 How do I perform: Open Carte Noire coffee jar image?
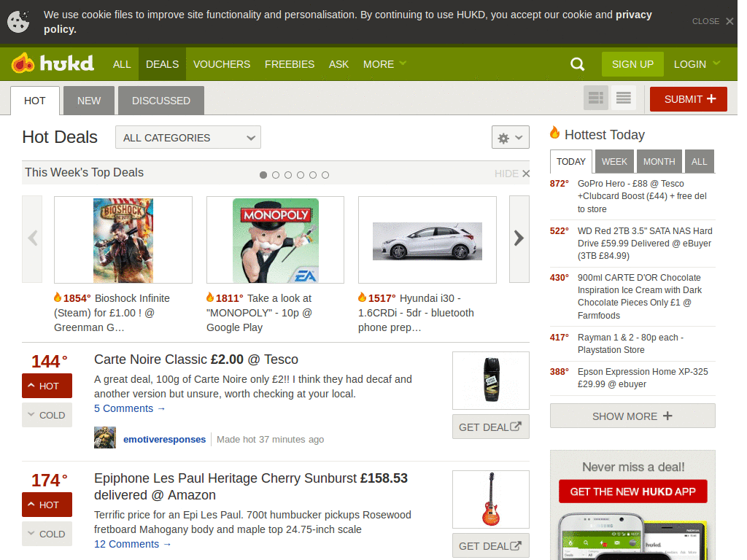pyautogui.click(x=491, y=381)
